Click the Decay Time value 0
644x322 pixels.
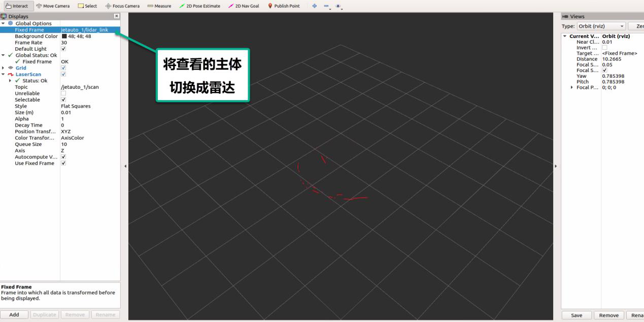pyautogui.click(x=62, y=125)
